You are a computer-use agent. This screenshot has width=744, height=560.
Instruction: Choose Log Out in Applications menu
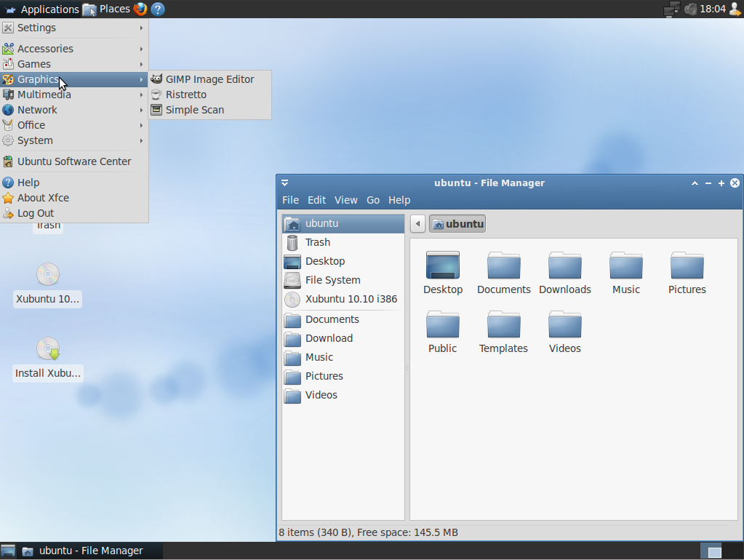74,213
